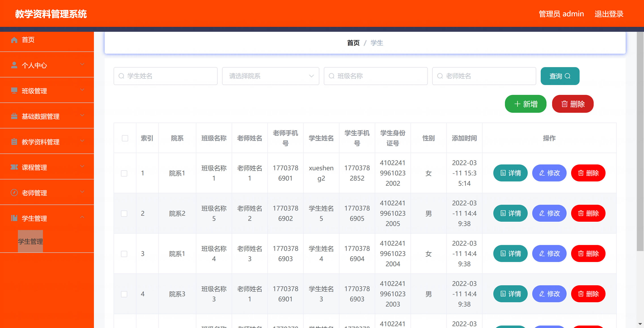Click the home icon beside 首页

tap(14, 40)
